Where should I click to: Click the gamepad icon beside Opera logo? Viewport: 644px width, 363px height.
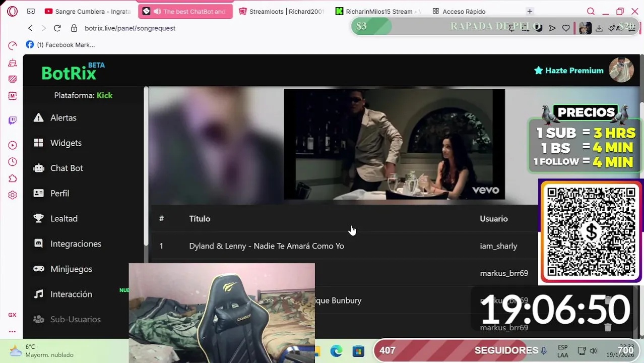tap(31, 11)
